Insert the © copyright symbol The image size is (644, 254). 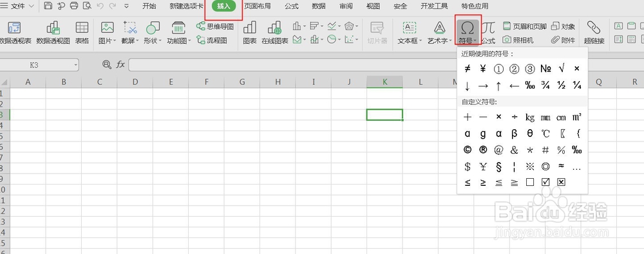tap(467, 150)
